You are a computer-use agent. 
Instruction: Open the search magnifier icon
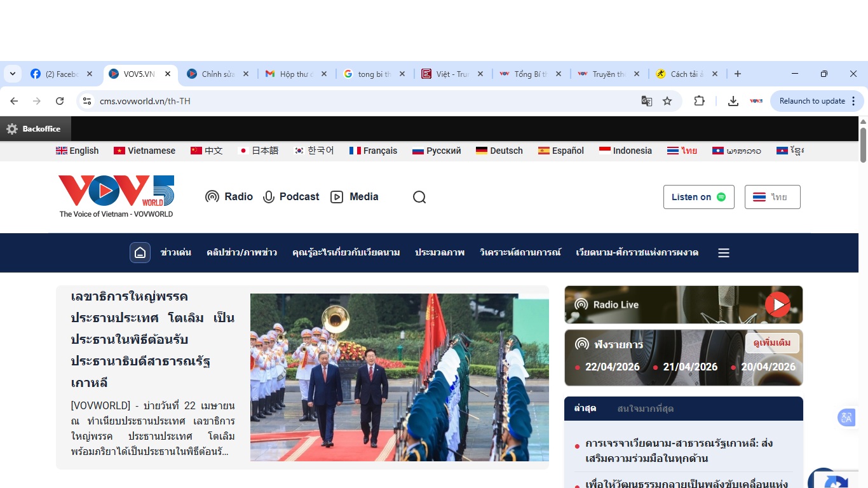(419, 197)
